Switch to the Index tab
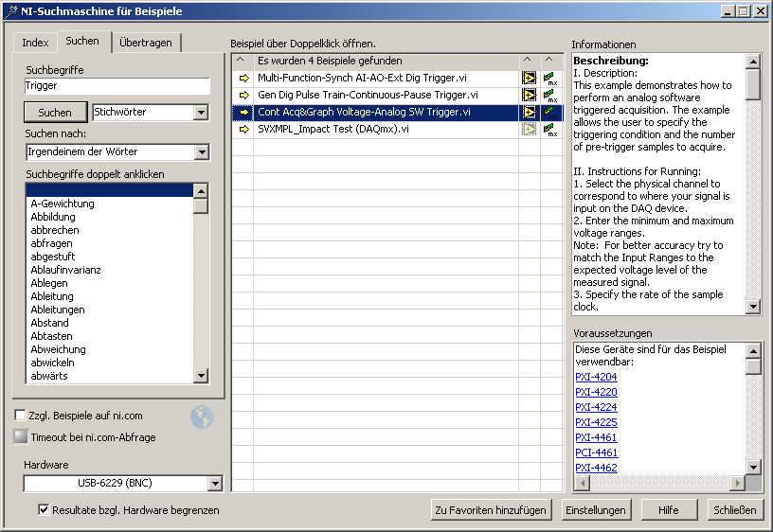 point(35,43)
